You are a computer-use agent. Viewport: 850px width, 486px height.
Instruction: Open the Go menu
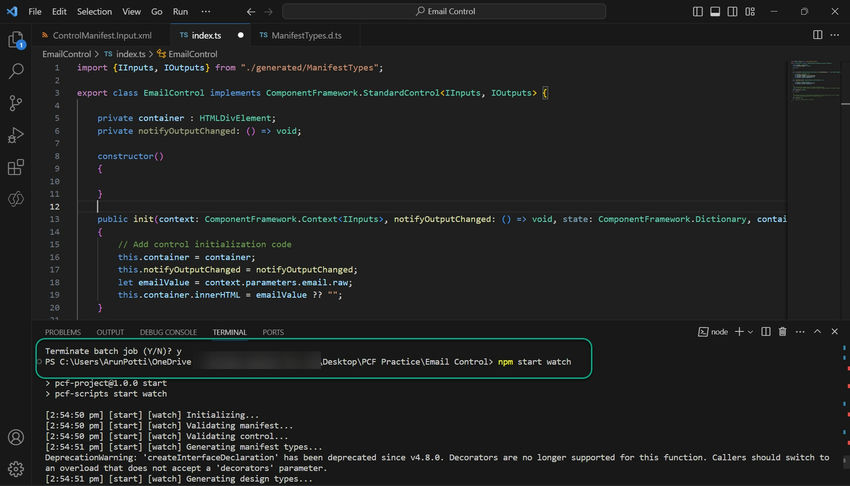click(157, 11)
